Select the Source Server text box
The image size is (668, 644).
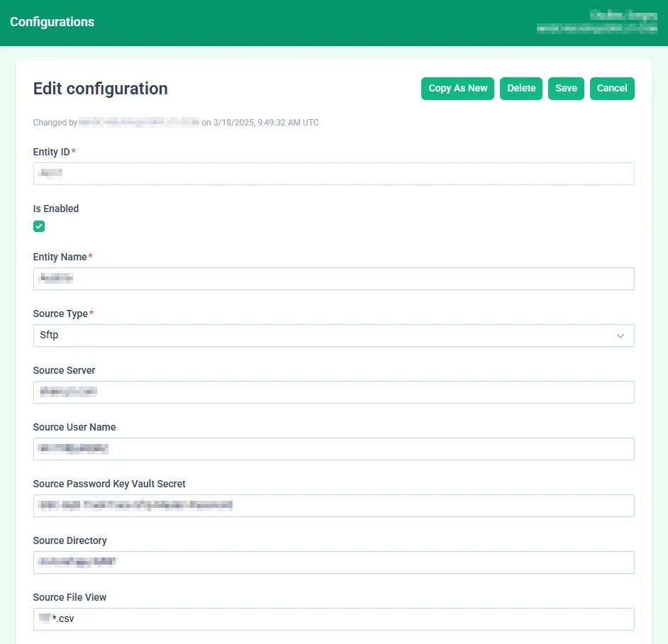tap(333, 392)
